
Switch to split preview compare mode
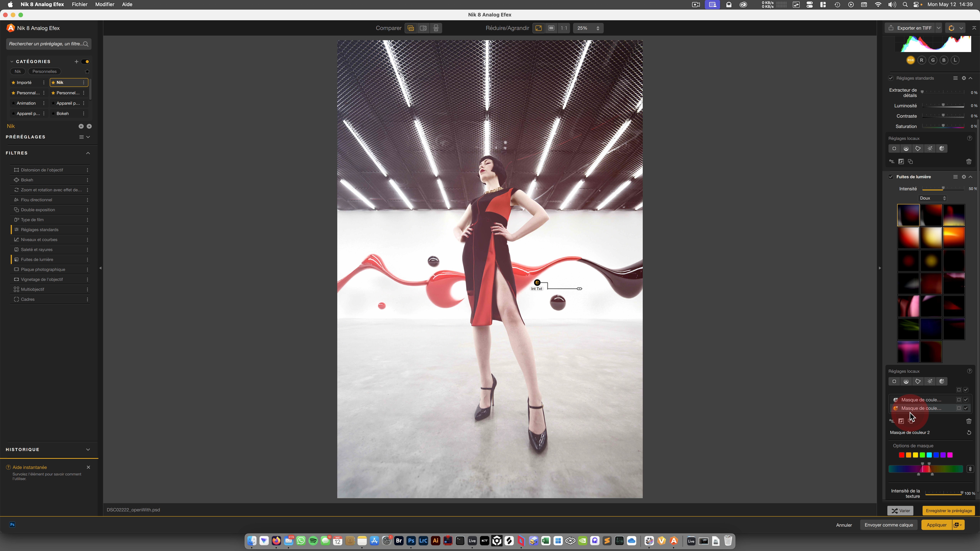423,28
